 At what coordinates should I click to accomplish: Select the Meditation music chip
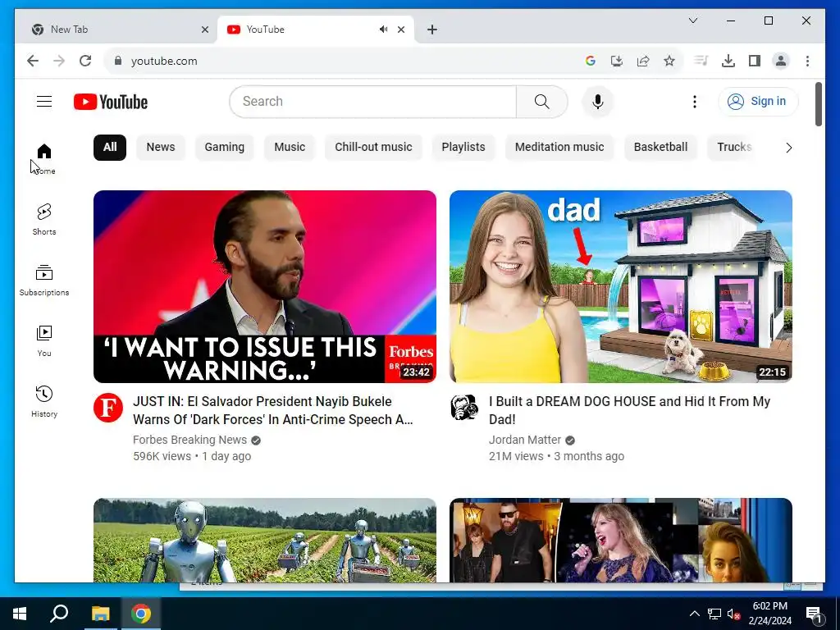[x=559, y=148]
